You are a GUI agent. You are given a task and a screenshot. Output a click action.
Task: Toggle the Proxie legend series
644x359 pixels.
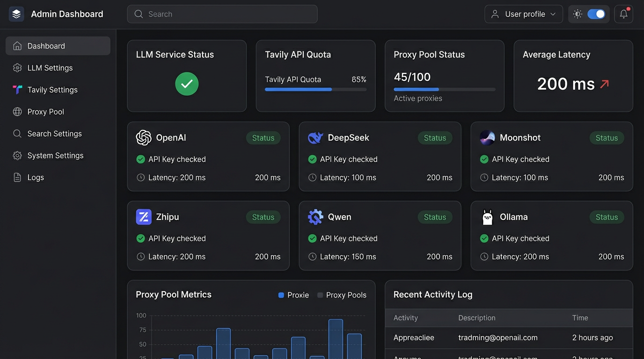click(293, 295)
